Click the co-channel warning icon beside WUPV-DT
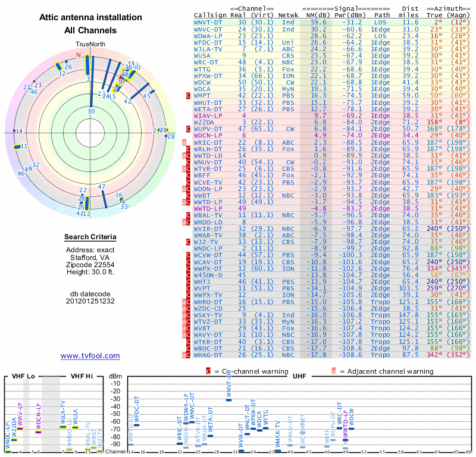The height and width of the screenshot is (457, 476). pyautogui.click(x=188, y=129)
